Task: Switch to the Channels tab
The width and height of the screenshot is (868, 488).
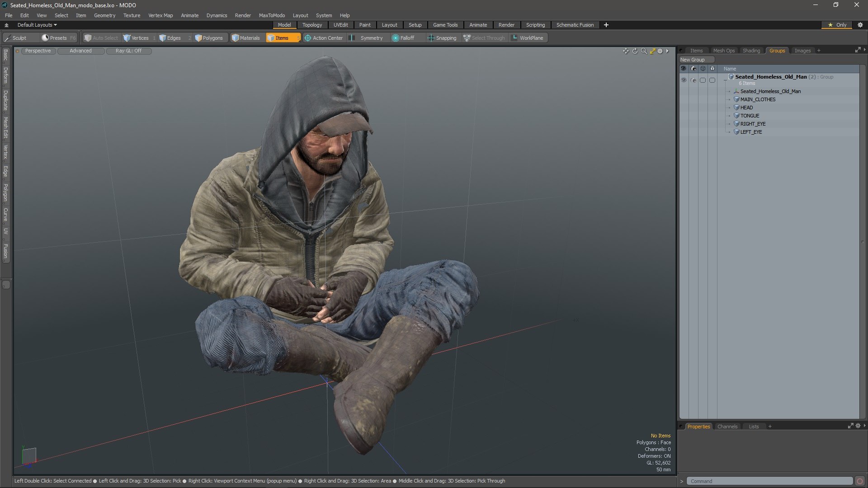Action: pos(727,427)
